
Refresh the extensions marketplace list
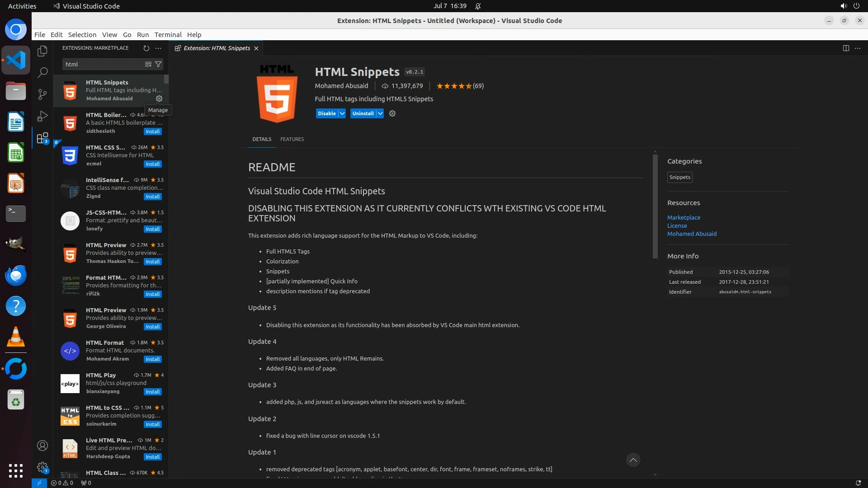pos(146,48)
